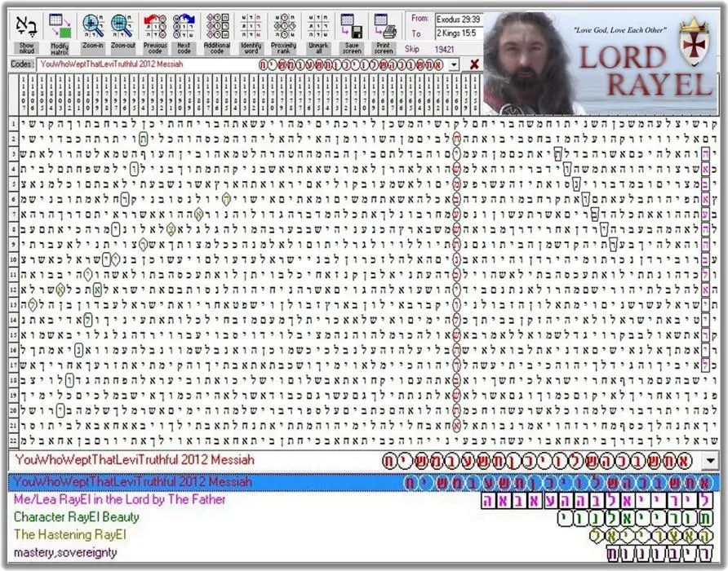Expand the dropdown arrow below the letter matrix
This screenshot has width=728, height=571.
(x=710, y=461)
